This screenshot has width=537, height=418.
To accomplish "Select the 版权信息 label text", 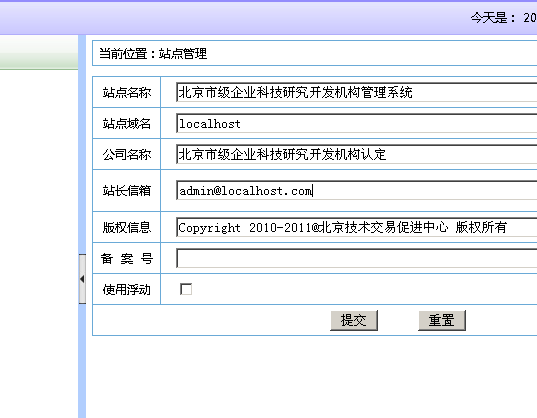I will (x=127, y=227).
